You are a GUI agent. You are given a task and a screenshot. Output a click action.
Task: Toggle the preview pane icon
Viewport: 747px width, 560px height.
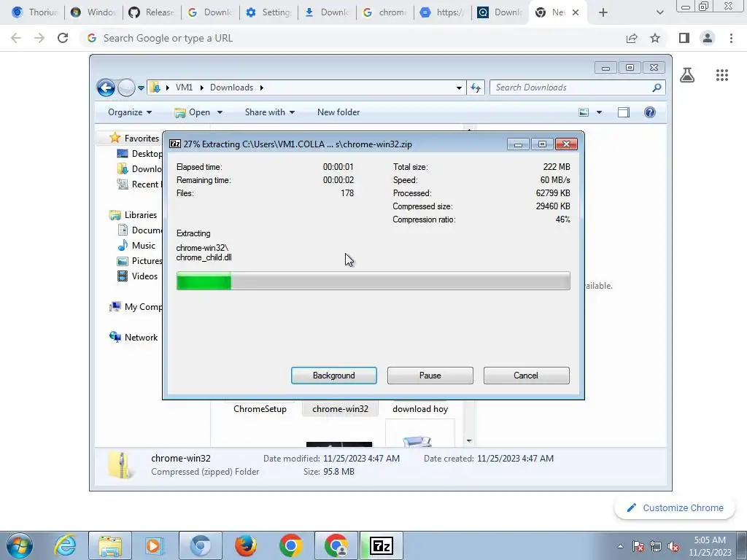click(x=624, y=112)
